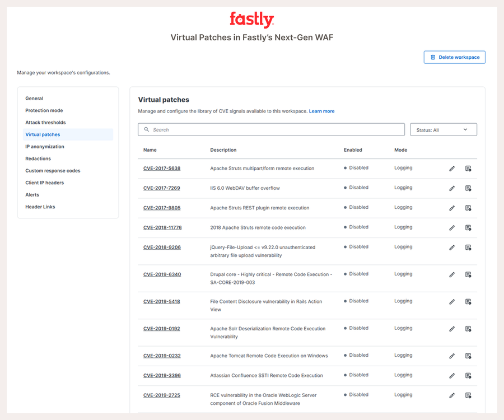Screen dimensions: 504x420
Task: Click the rule icon for CVE-2018-11776
Action: [x=468, y=228]
